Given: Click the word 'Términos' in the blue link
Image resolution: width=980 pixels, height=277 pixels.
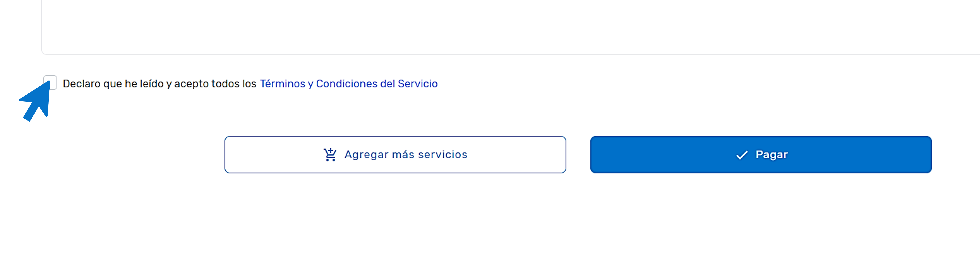Looking at the screenshot, I should point(282,84).
